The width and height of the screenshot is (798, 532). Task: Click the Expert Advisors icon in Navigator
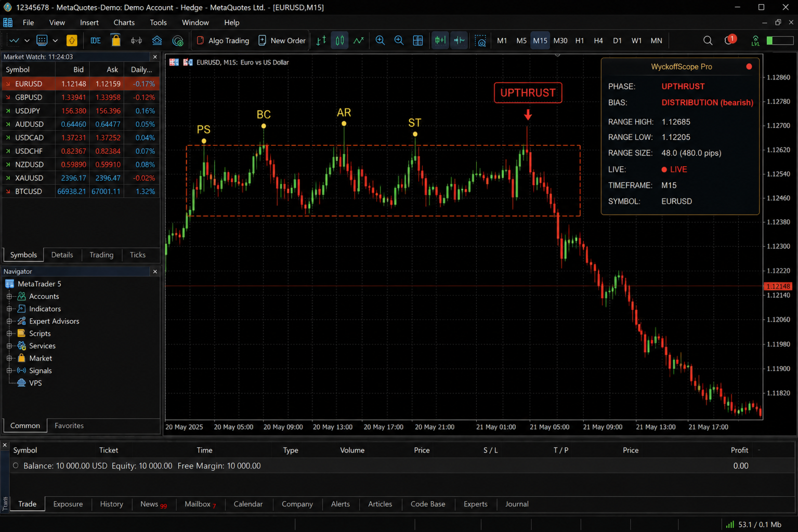pyautogui.click(x=22, y=321)
